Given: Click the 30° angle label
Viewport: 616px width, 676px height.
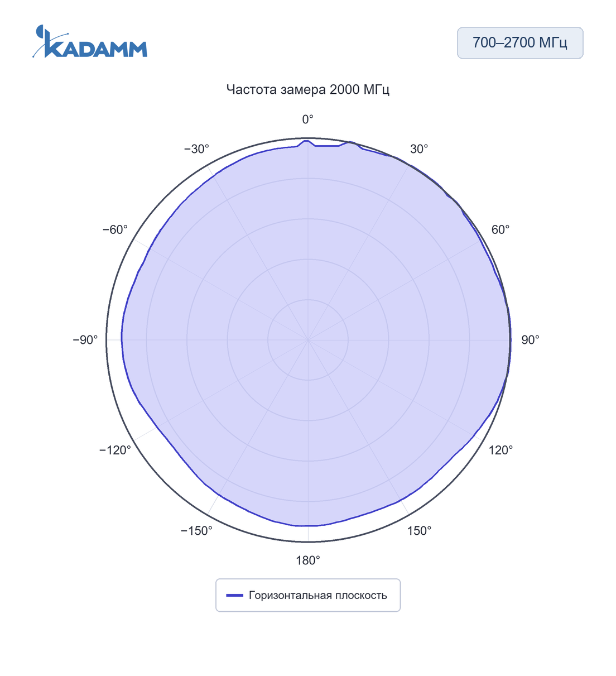Looking at the screenshot, I should tap(419, 149).
